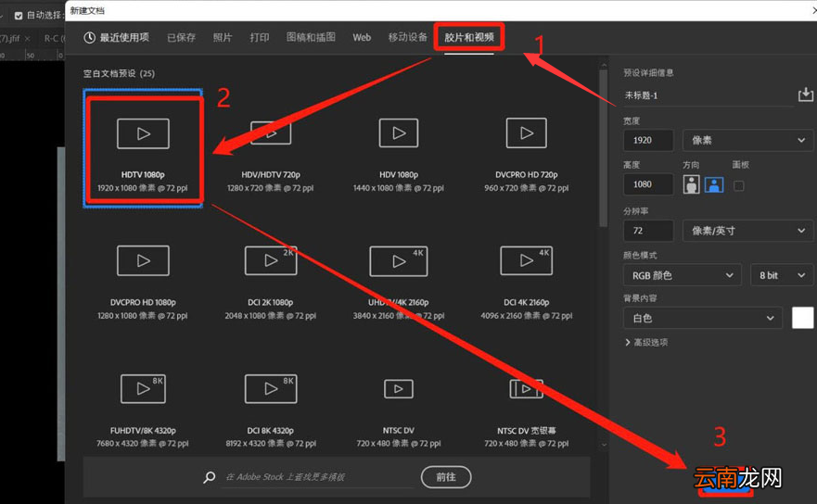The width and height of the screenshot is (817, 504).
Task: Toggle the 画板 artboard checkbox
Action: (x=739, y=186)
